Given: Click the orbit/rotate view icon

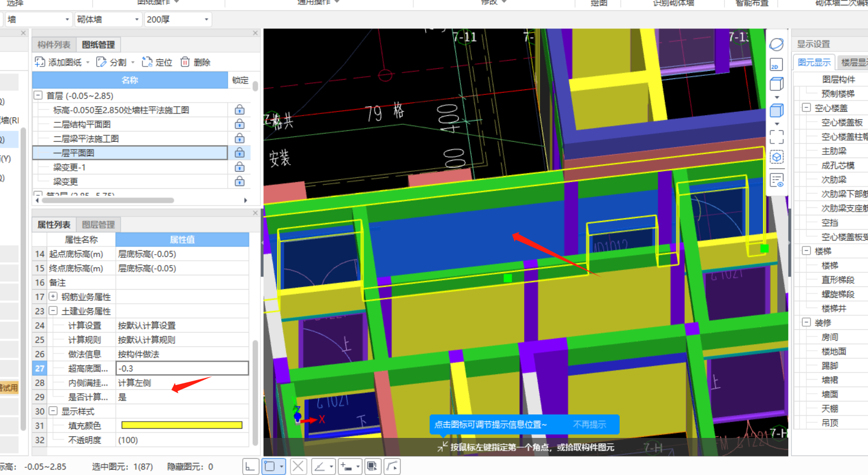Looking at the screenshot, I should point(776,44).
